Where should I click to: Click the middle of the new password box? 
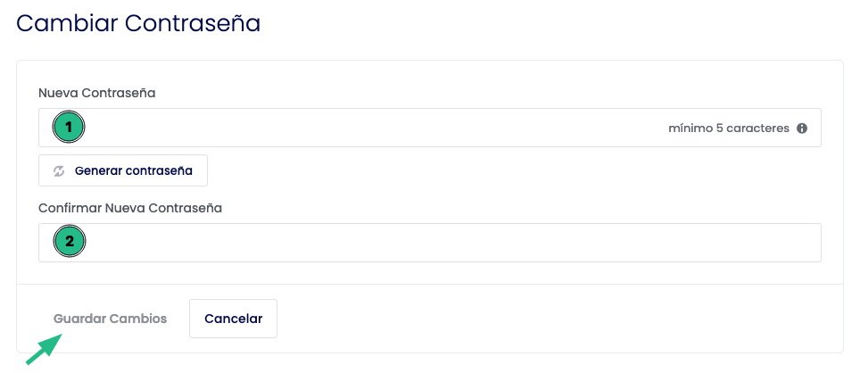tap(430, 128)
